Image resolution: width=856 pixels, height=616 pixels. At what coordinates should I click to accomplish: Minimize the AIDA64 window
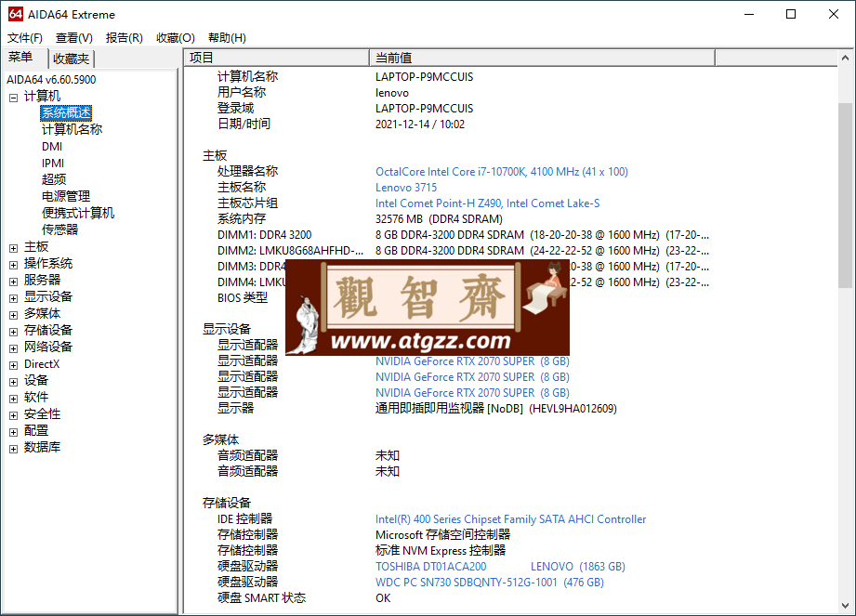pos(749,14)
